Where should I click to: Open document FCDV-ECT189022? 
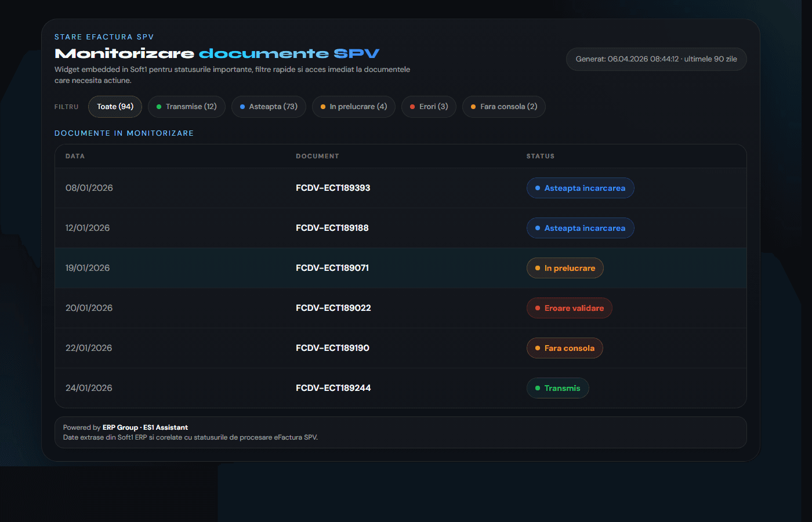[333, 308]
